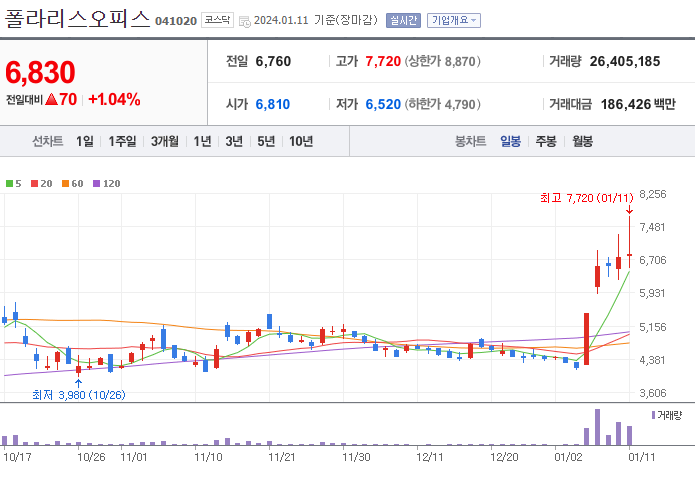Click the tallest volume bar in early January
695x484 pixels.
(x=597, y=427)
